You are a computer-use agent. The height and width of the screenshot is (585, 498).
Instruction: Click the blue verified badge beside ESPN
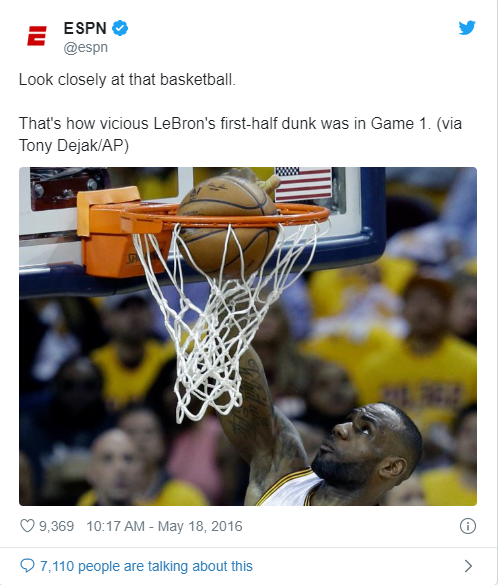pyautogui.click(x=120, y=28)
